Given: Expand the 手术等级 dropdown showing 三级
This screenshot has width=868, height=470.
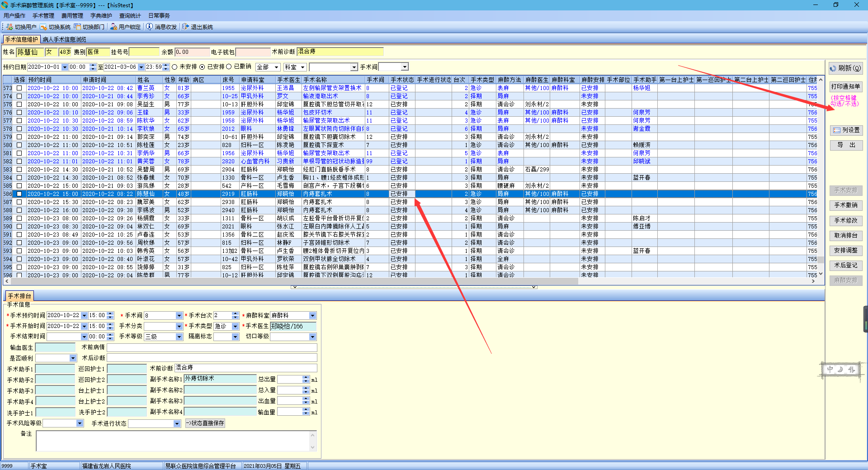Looking at the screenshot, I should (179, 337).
